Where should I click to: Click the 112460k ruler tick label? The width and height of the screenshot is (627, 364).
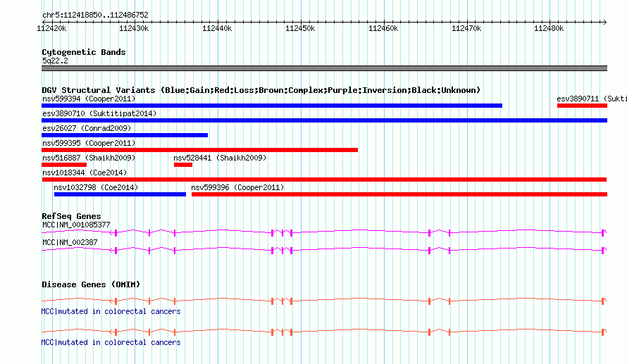(383, 28)
